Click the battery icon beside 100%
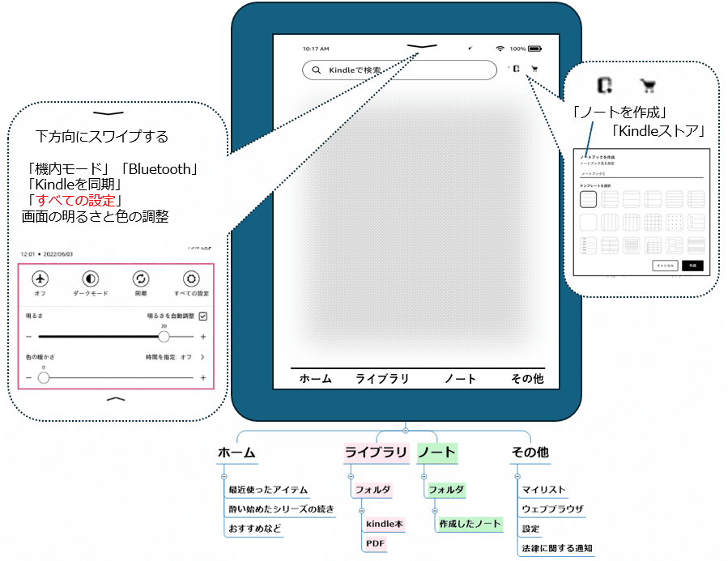This screenshot has width=728, height=561. (x=534, y=49)
